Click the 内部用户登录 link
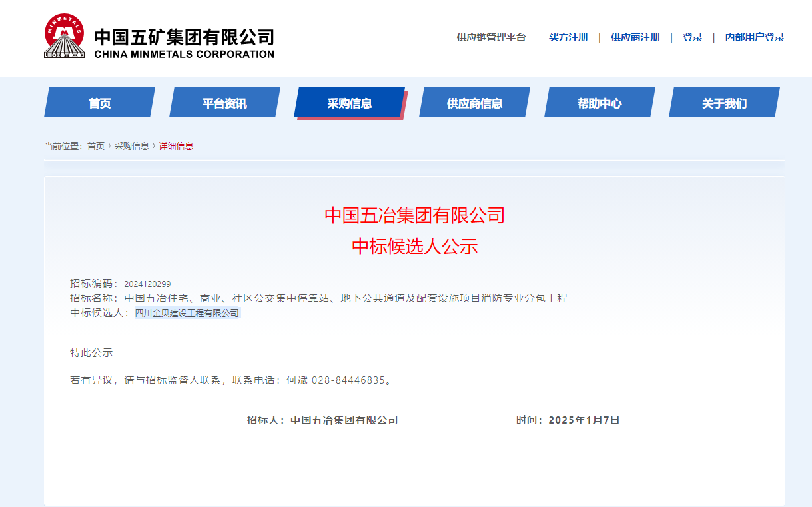The height and width of the screenshot is (507, 812). coord(755,37)
